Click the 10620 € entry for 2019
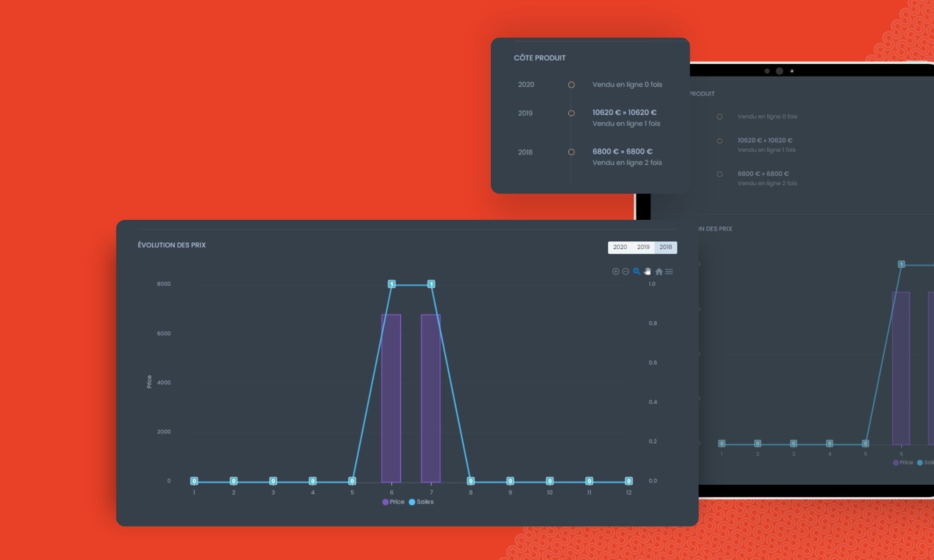This screenshot has width=934, height=560. tap(624, 112)
